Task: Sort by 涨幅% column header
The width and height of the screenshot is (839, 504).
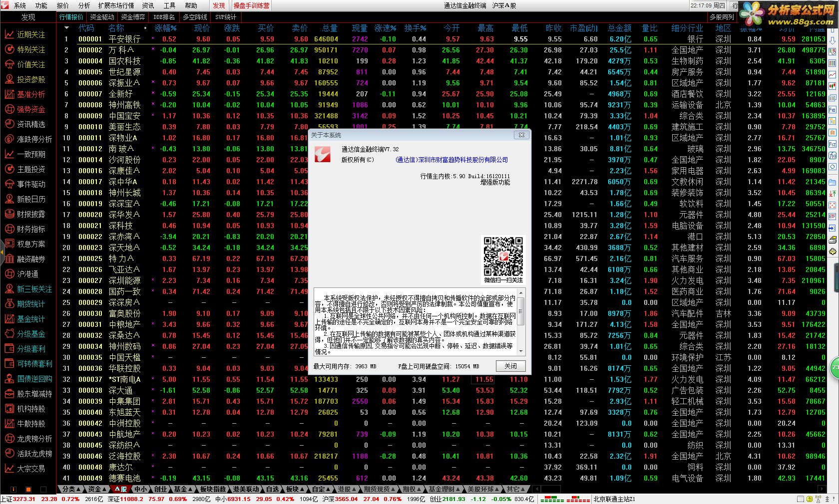Action: tap(165, 28)
